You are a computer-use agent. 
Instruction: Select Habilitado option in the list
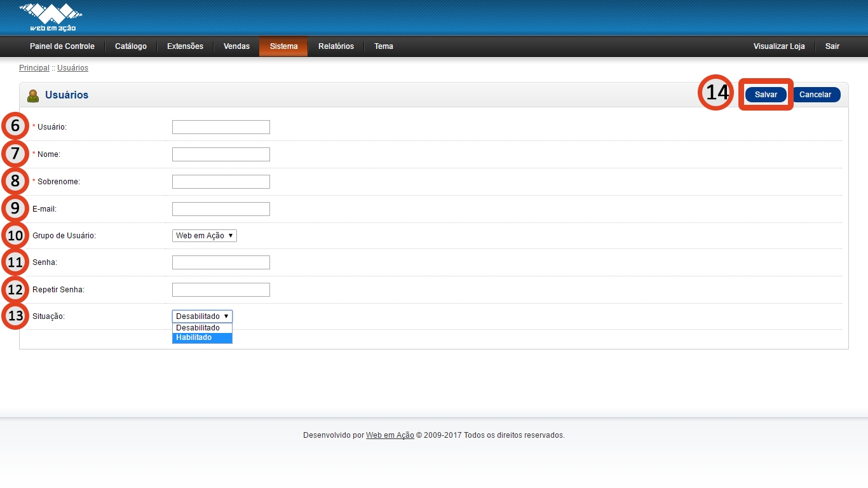click(202, 337)
